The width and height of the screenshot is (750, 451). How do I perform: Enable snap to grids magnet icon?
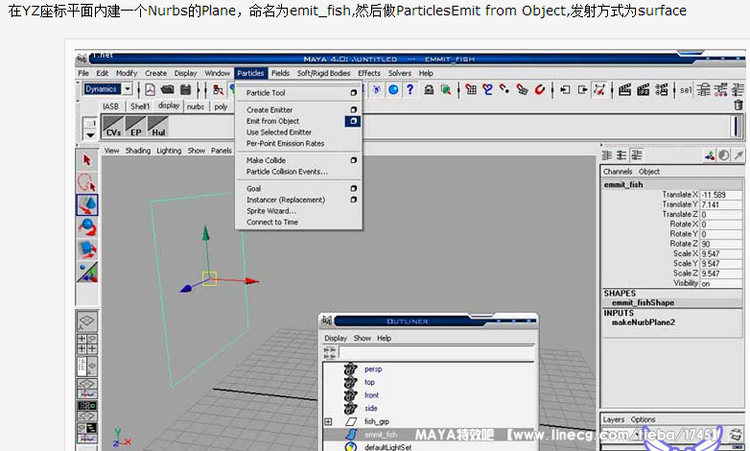471,89
